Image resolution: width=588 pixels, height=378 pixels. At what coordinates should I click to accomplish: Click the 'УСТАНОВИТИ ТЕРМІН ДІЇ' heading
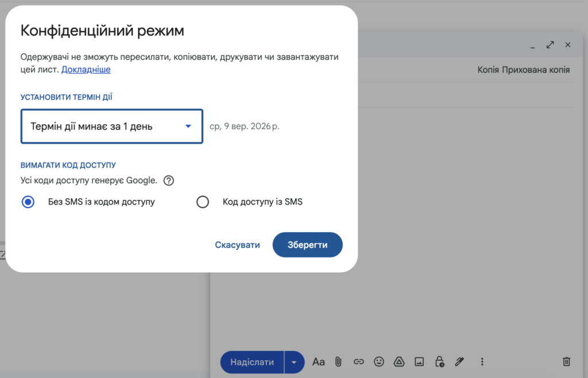pos(67,97)
